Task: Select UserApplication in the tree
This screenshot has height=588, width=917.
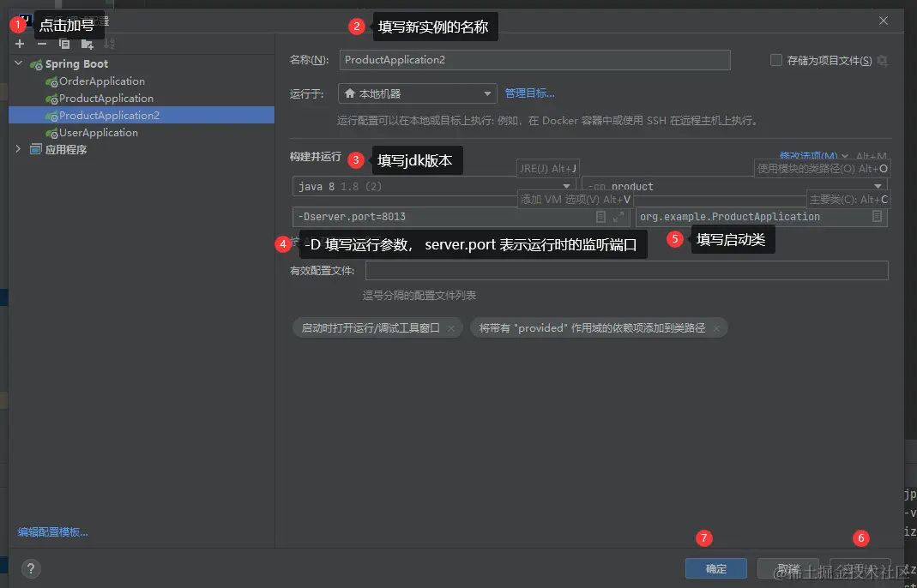Action: click(x=99, y=133)
